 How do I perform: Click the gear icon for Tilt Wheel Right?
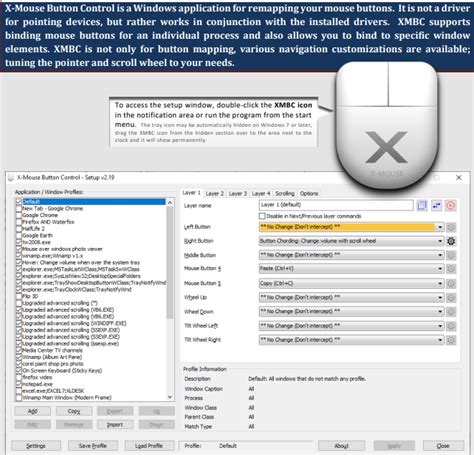point(451,340)
